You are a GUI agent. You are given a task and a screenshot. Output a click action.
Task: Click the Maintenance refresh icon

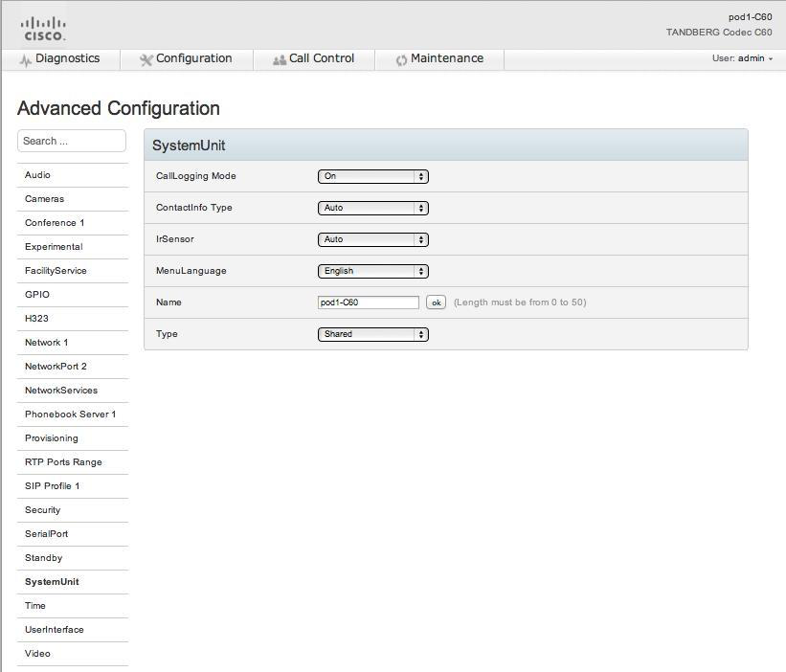click(x=401, y=60)
